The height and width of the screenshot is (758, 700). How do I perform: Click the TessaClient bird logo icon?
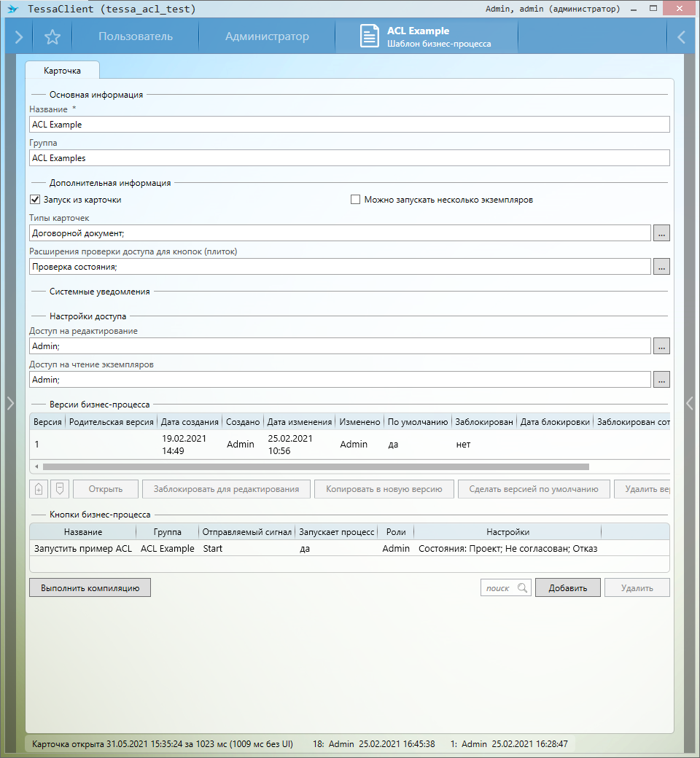12,9
